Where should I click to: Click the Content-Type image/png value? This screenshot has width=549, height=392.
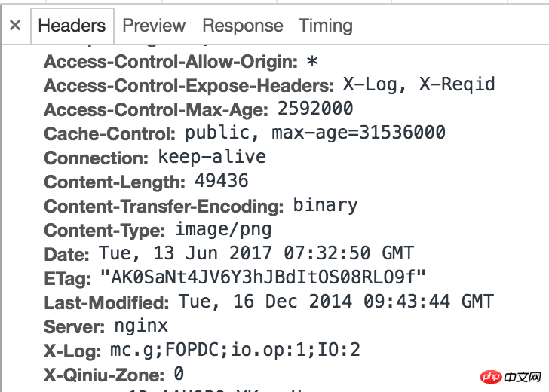click(x=223, y=230)
